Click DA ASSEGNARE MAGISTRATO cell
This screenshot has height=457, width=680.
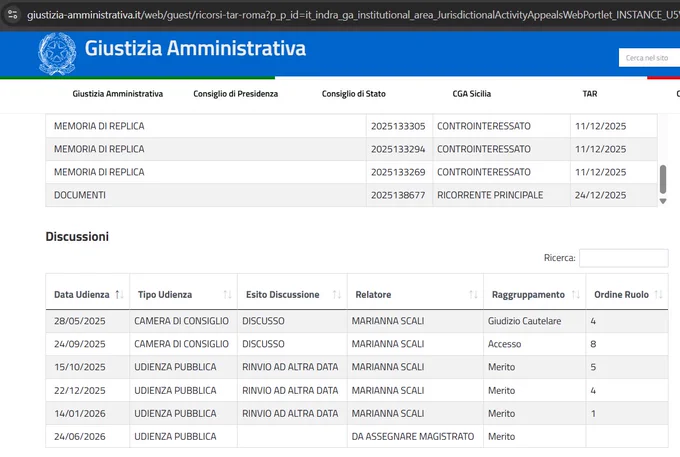(x=413, y=437)
